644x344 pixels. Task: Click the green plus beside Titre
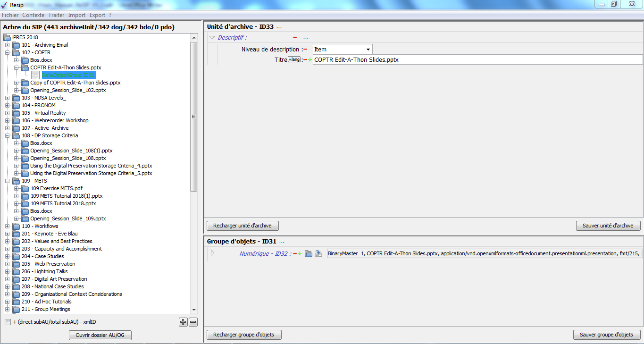(310, 60)
